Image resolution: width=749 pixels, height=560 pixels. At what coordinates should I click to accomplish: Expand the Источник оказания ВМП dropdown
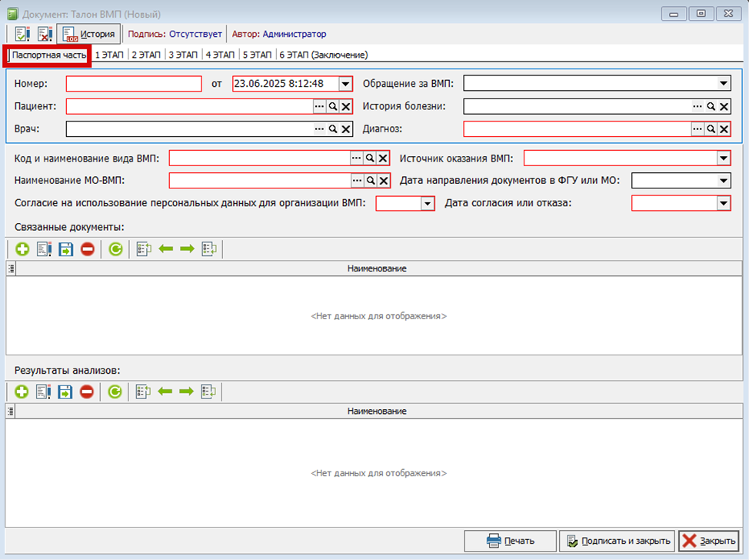724,158
